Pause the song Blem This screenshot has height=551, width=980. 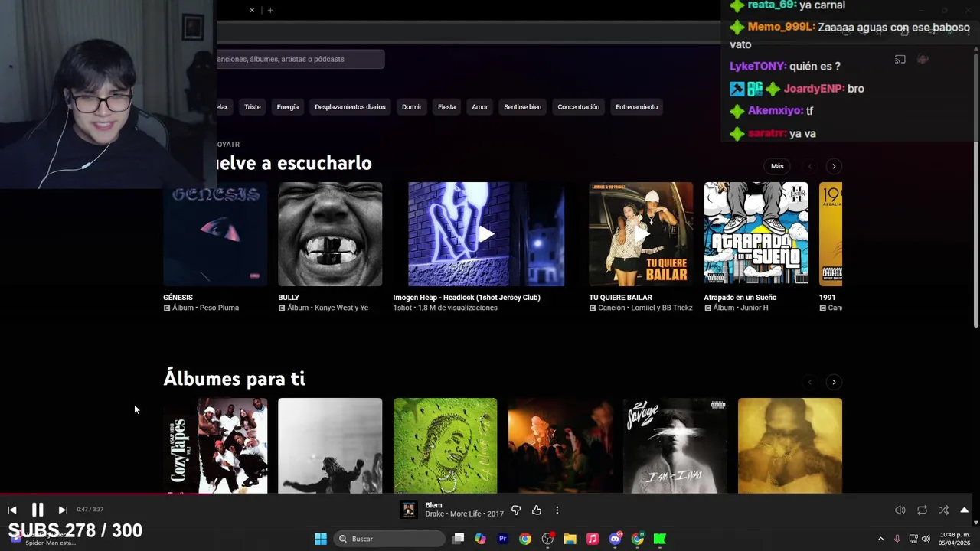click(38, 510)
